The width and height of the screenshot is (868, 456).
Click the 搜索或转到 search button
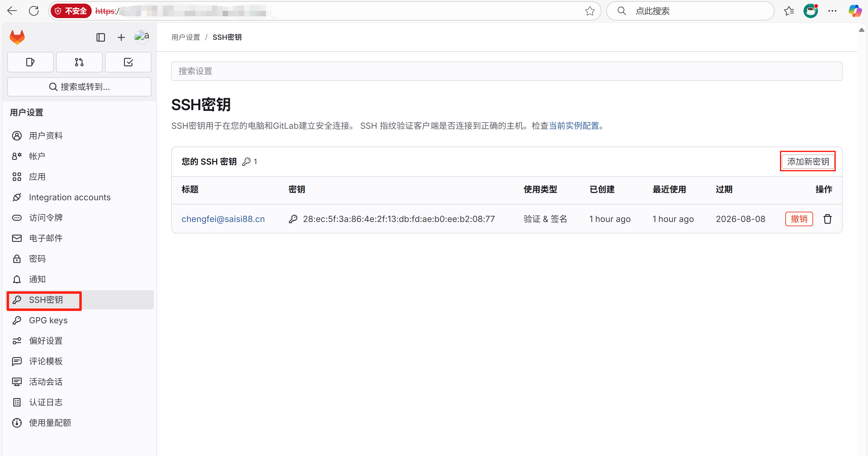[79, 87]
